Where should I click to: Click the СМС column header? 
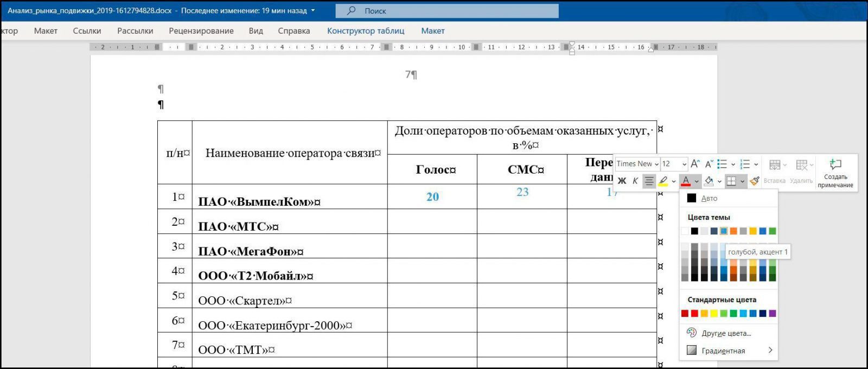tap(522, 169)
